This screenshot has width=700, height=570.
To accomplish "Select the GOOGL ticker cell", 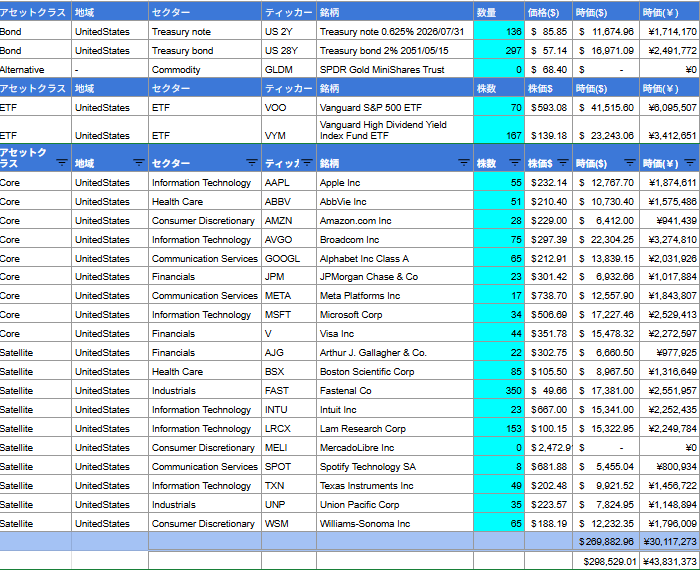I will [289, 258].
